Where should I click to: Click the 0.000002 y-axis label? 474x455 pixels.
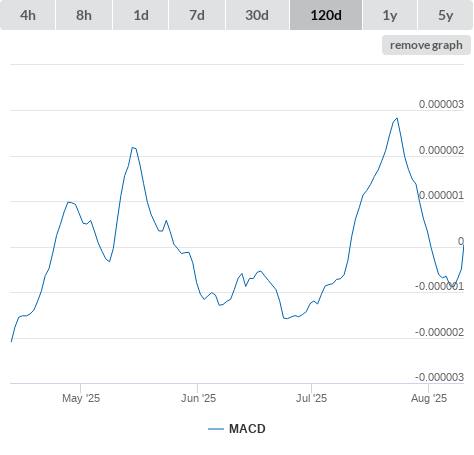coord(441,150)
